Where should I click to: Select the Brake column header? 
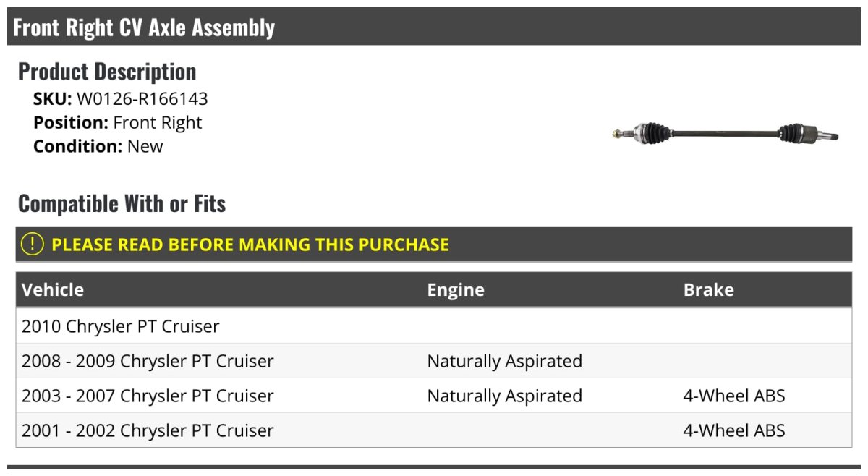tap(708, 290)
